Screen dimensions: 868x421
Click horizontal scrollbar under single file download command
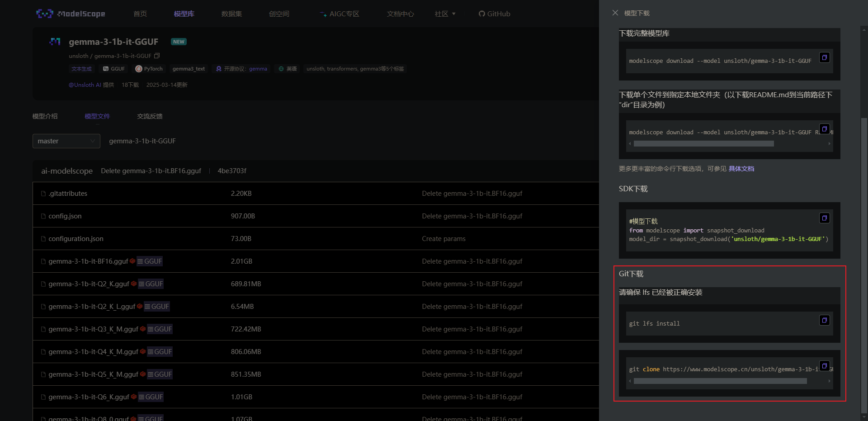click(703, 143)
